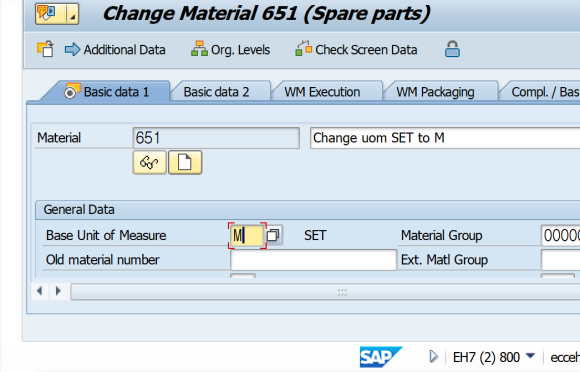Click the padlock lock icon
This screenshot has height=372, width=580.
[x=452, y=49]
